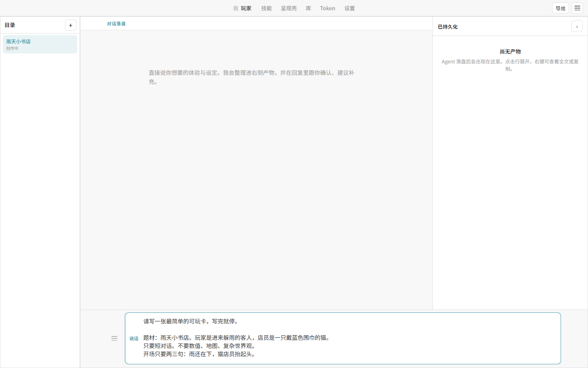Image resolution: width=588 pixels, height=368 pixels.
Task: Click the 我 label in the top bar
Action: pyautogui.click(x=236, y=8)
